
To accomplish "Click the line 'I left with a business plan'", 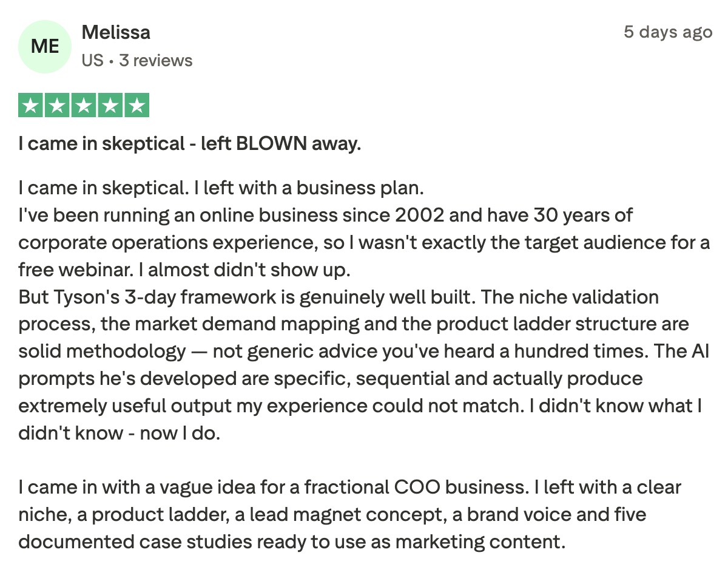I will pyautogui.click(x=308, y=188).
